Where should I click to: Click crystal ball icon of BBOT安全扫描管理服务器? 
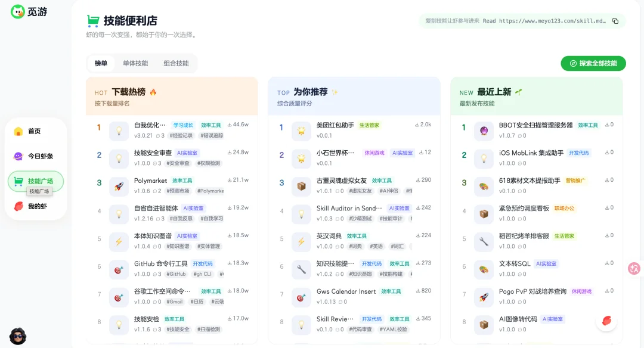tap(484, 131)
